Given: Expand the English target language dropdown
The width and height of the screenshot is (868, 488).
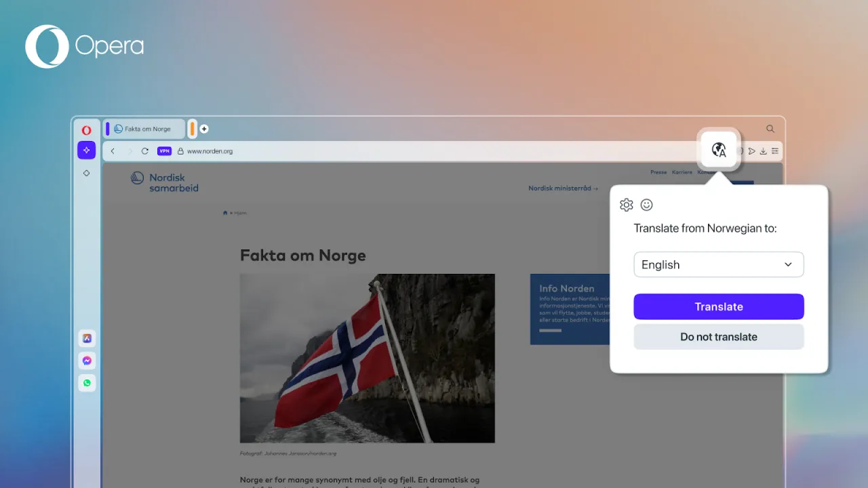Looking at the screenshot, I should point(718,264).
